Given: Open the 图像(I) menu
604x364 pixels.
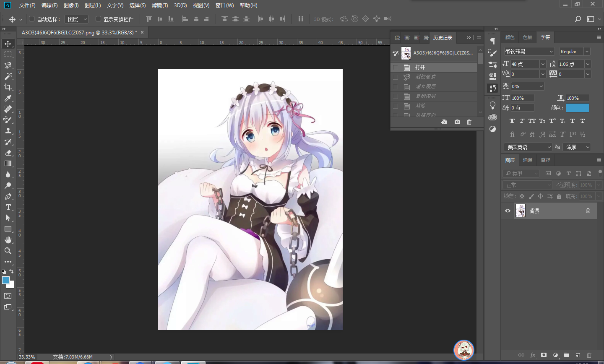Looking at the screenshot, I should 71,5.
